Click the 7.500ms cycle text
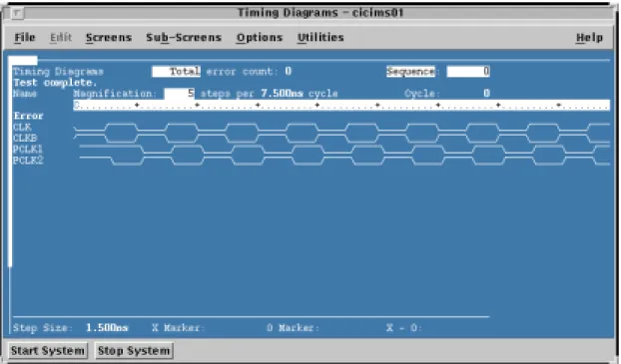Viewport: 621px width, 364px height. (x=300, y=94)
